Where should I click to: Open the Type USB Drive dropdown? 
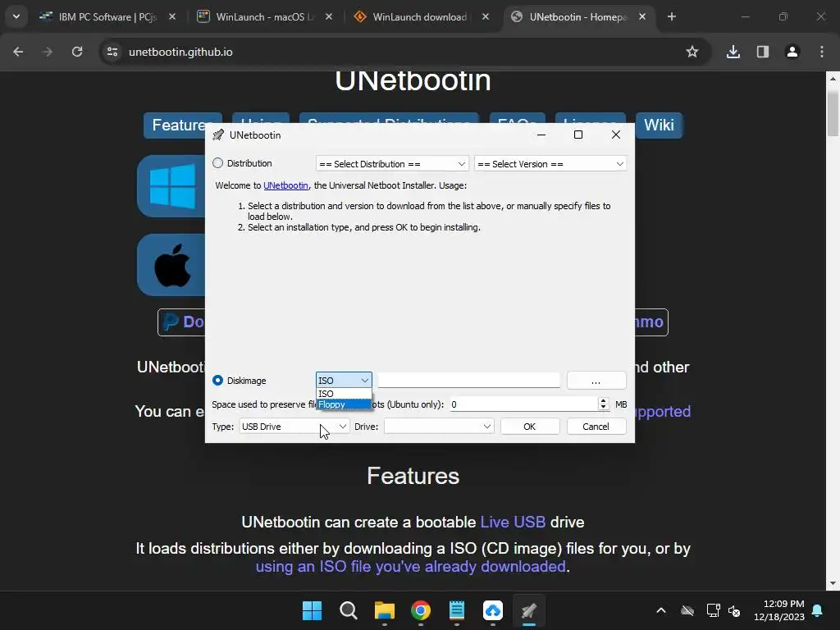click(x=294, y=427)
